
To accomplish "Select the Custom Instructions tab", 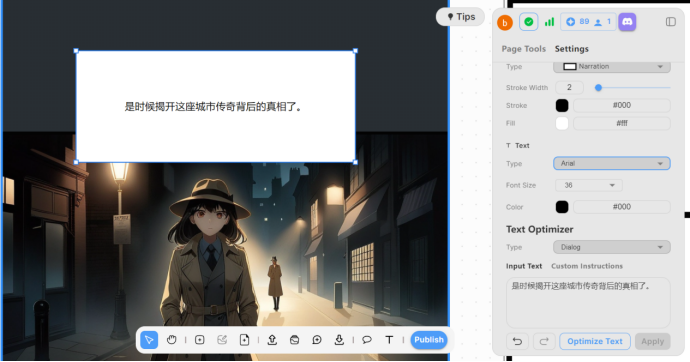I will (587, 266).
